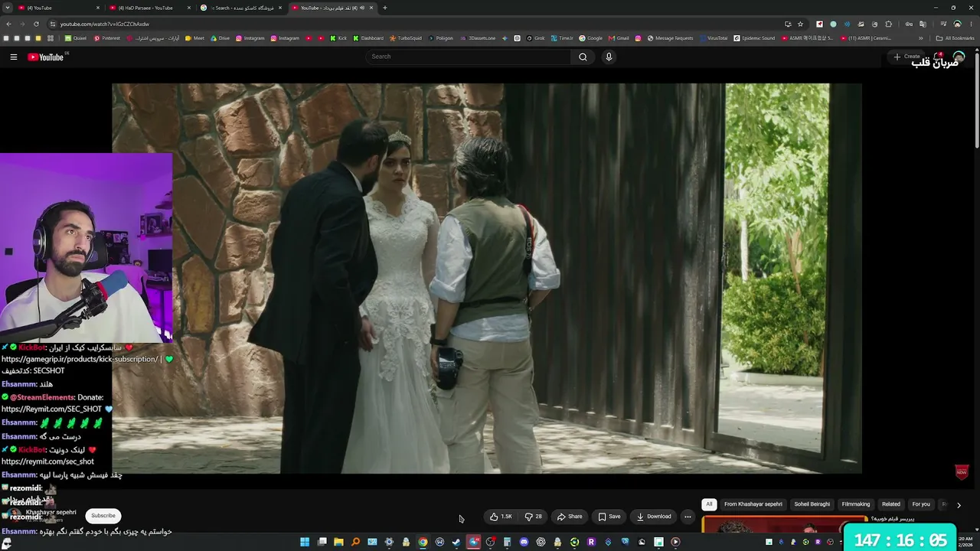This screenshot has height=551, width=980.
Task: Open the 3Dassets.one bookmark
Action: pyautogui.click(x=477, y=38)
